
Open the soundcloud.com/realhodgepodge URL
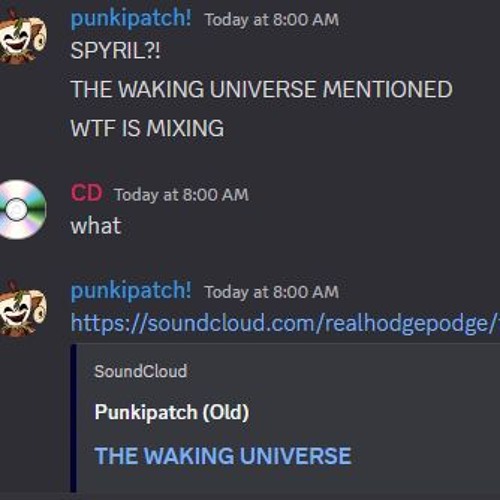coord(285,323)
